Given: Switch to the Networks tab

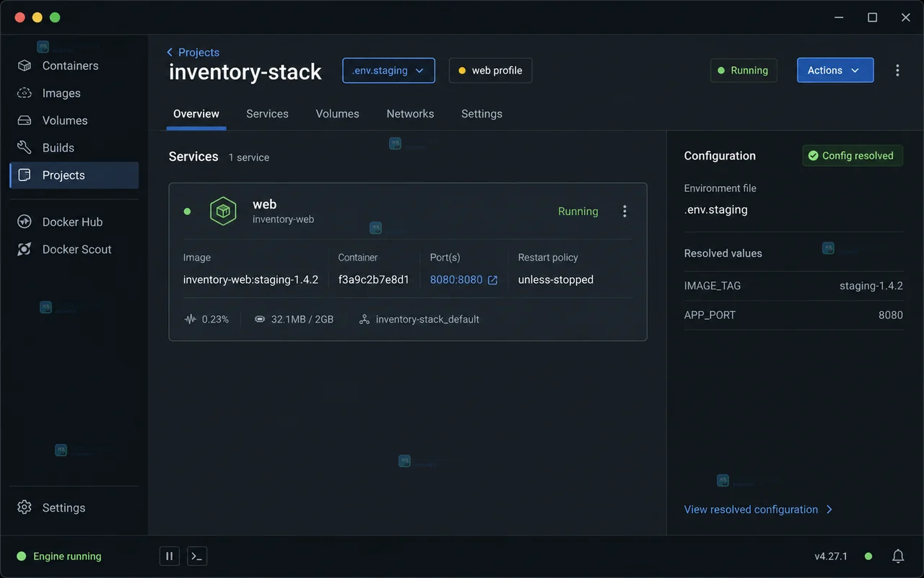Looking at the screenshot, I should click(x=410, y=114).
